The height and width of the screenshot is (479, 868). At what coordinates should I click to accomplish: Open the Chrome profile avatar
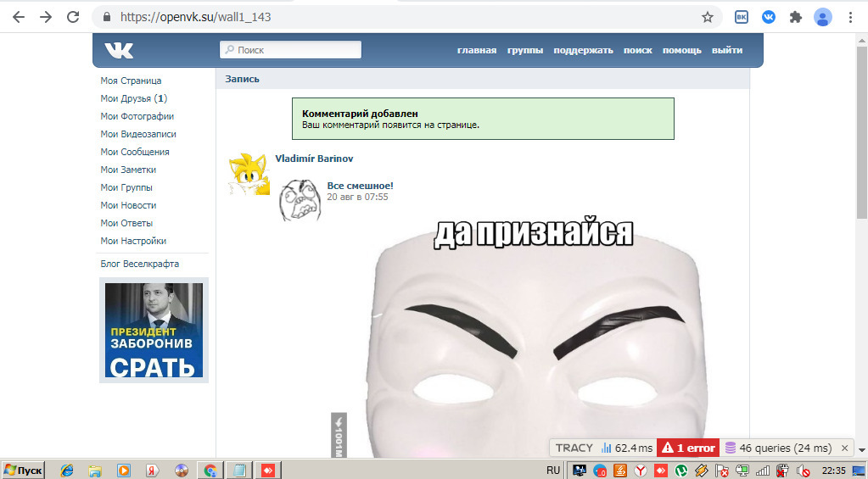(x=823, y=17)
